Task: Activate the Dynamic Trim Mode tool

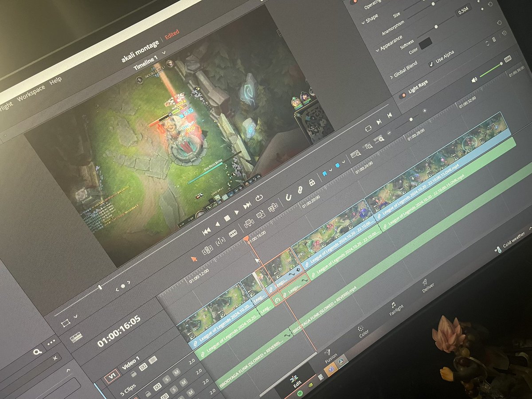Action: click(220, 242)
